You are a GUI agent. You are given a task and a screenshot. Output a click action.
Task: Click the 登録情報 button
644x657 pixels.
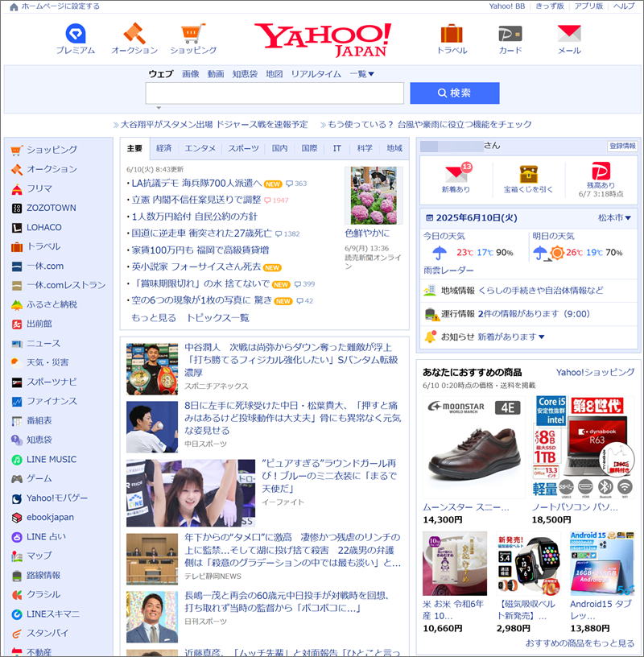tap(622, 146)
